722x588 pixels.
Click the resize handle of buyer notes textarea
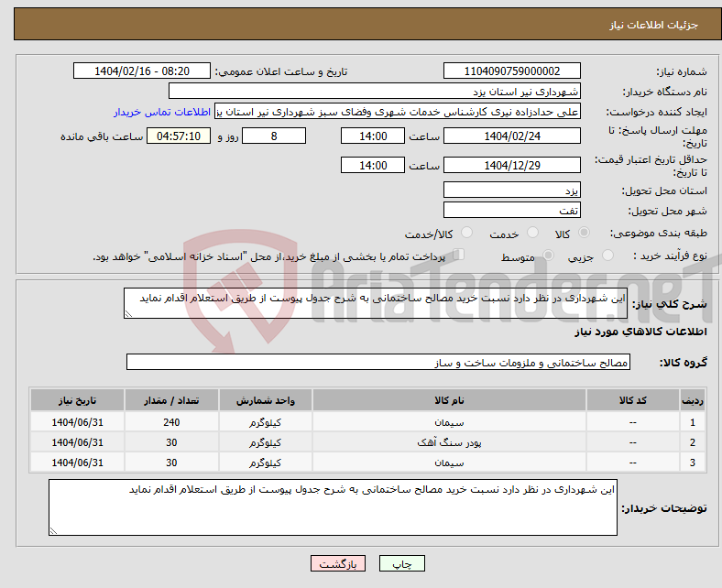pyautogui.click(x=53, y=531)
